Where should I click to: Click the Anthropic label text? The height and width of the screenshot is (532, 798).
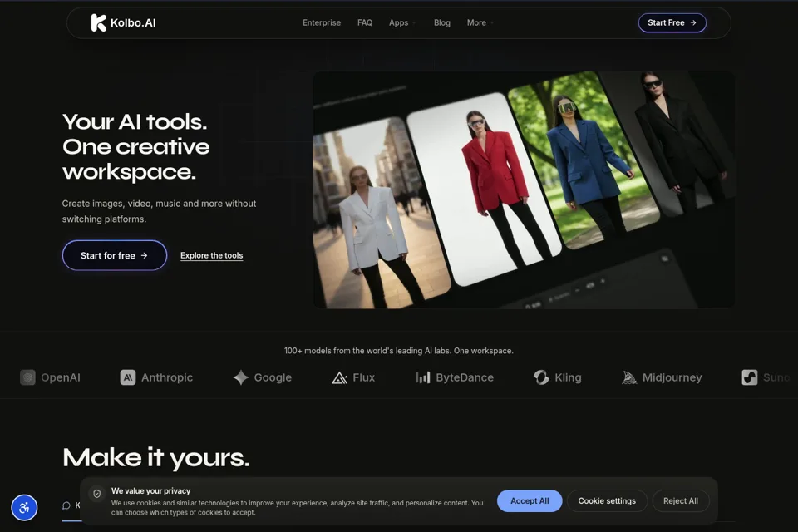pos(167,377)
